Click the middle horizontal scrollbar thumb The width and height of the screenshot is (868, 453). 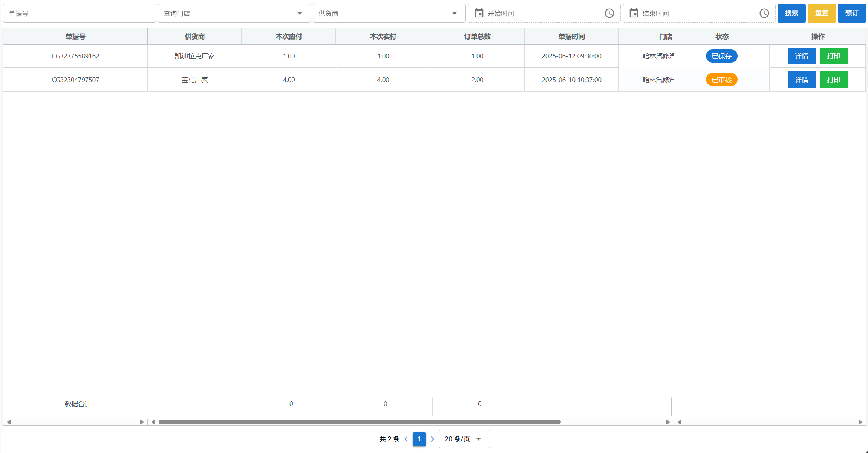360,422
